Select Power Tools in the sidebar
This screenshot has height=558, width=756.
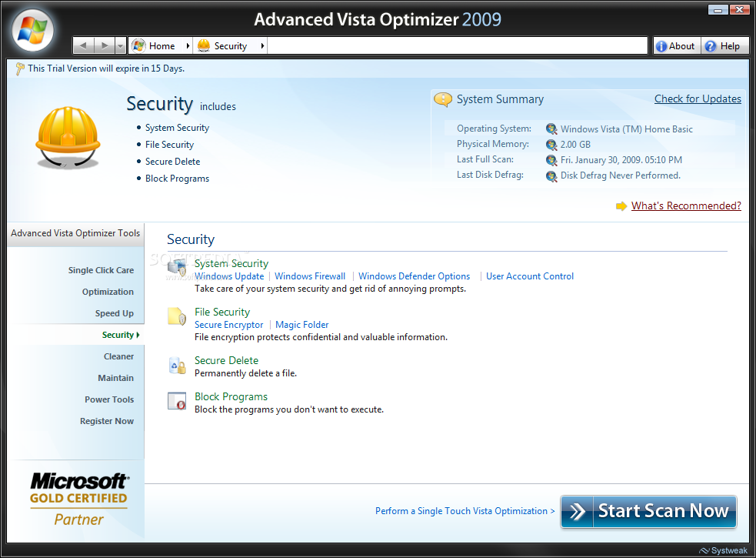(x=109, y=399)
